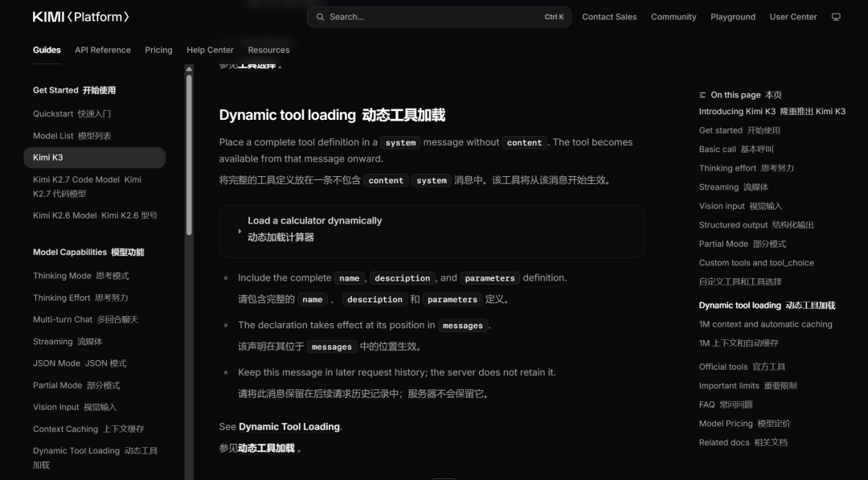Open Streaming in the left sidebar
The height and width of the screenshot is (480, 868).
68,342
